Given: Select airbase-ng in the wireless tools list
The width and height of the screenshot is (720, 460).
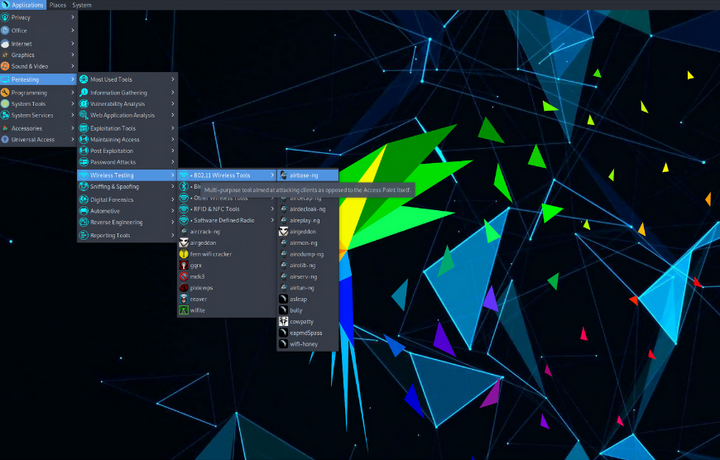Looking at the screenshot, I should [x=305, y=175].
